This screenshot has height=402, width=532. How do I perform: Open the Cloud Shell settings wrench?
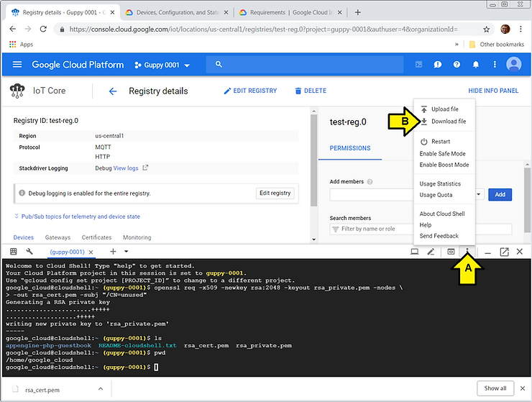(x=29, y=252)
